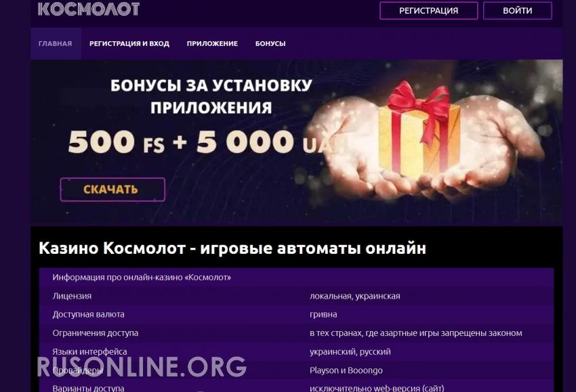Screen dimensions: 576x392
Task: Click the украинский, русский languages value
Action: [350, 351]
